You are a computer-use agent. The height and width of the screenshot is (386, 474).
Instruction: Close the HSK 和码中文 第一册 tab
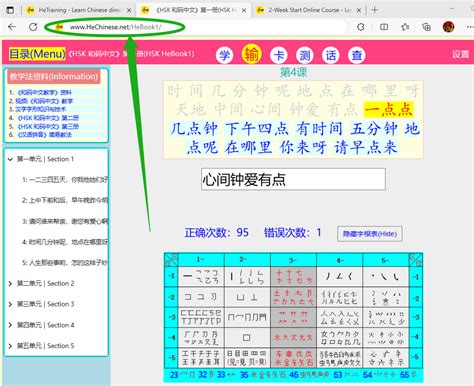244,10
